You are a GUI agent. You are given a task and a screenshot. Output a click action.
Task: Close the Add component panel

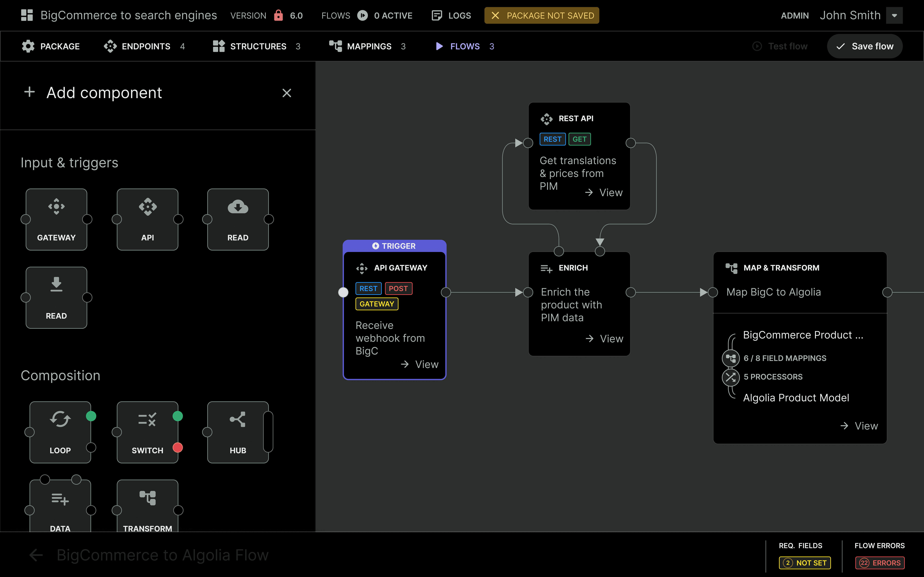click(287, 93)
